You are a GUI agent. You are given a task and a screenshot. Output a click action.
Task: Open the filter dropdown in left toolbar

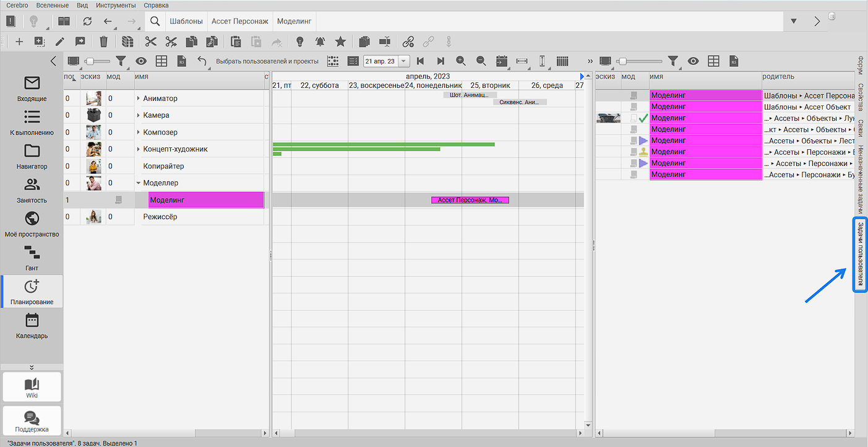coord(122,61)
